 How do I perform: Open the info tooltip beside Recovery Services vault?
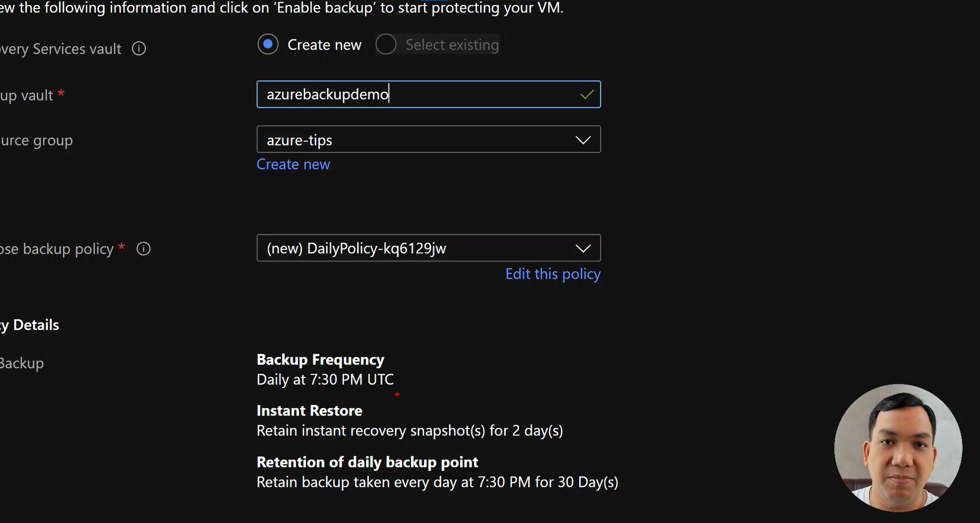(x=139, y=49)
